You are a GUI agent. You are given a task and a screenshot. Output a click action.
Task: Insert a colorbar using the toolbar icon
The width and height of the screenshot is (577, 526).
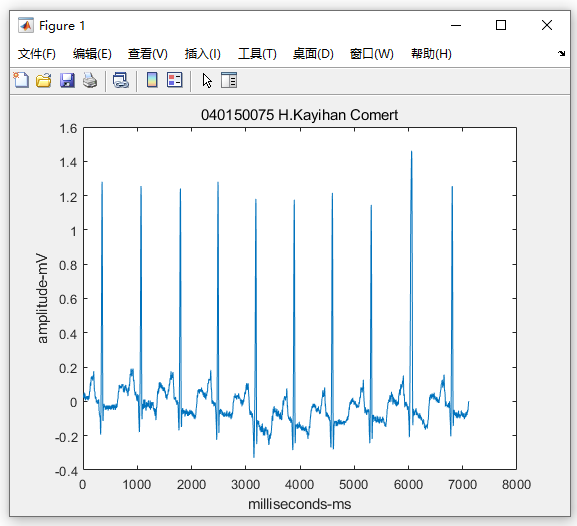tap(152, 80)
